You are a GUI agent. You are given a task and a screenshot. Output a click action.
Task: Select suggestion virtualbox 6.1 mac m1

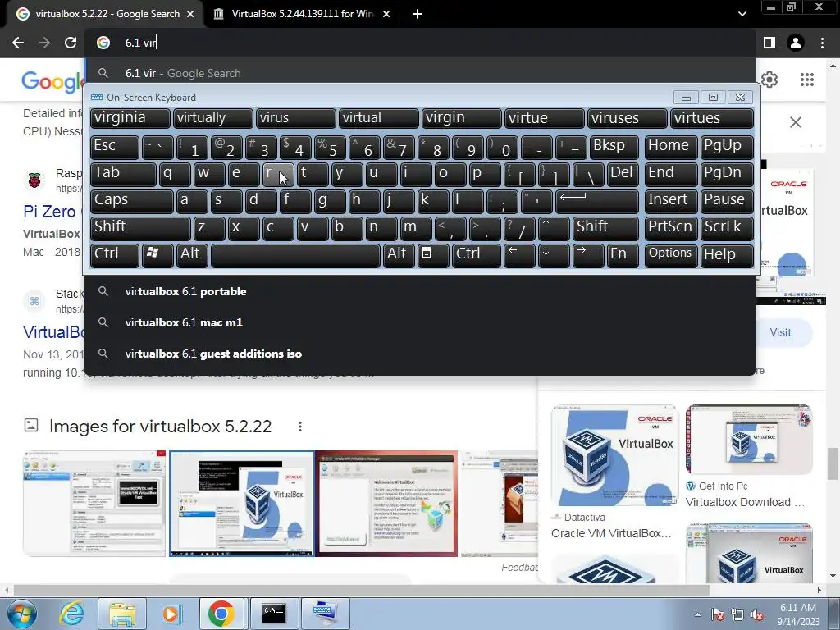tap(420, 322)
